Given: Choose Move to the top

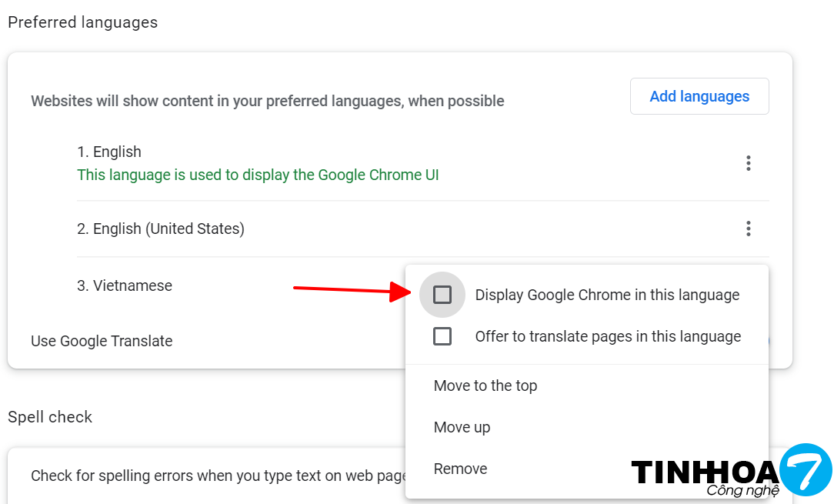Looking at the screenshot, I should (485, 386).
